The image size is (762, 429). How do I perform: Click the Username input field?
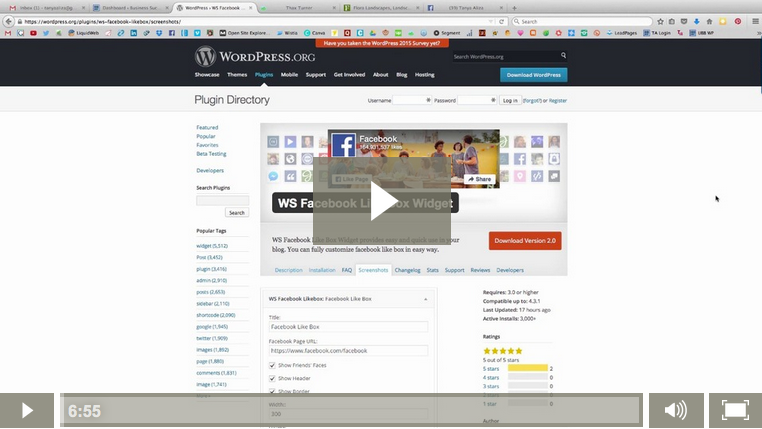412,100
